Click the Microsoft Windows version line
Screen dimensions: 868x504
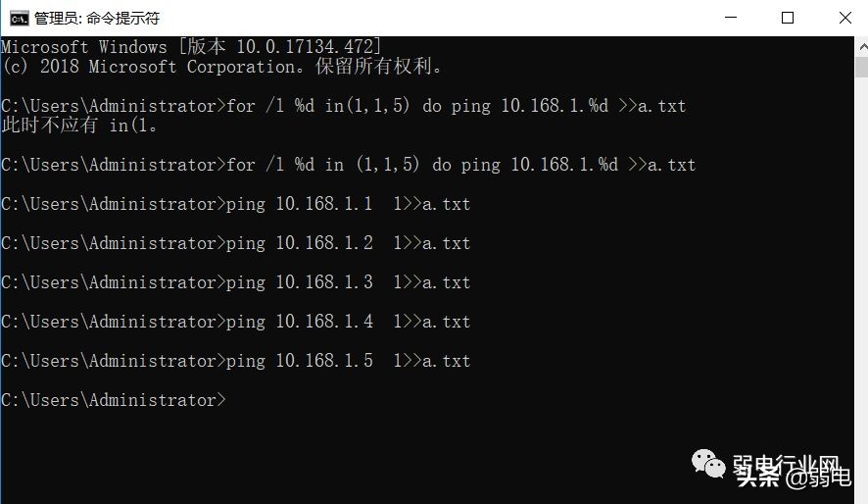click(191, 46)
